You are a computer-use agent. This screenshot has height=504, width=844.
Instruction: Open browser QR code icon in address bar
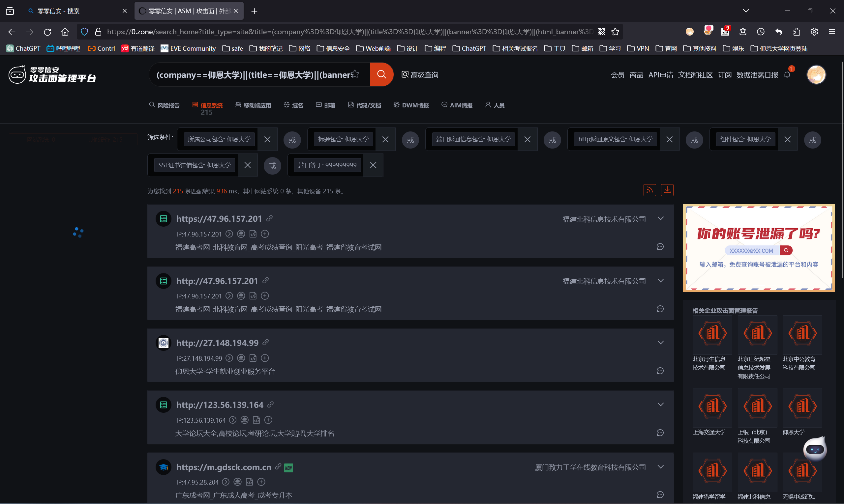pos(601,32)
